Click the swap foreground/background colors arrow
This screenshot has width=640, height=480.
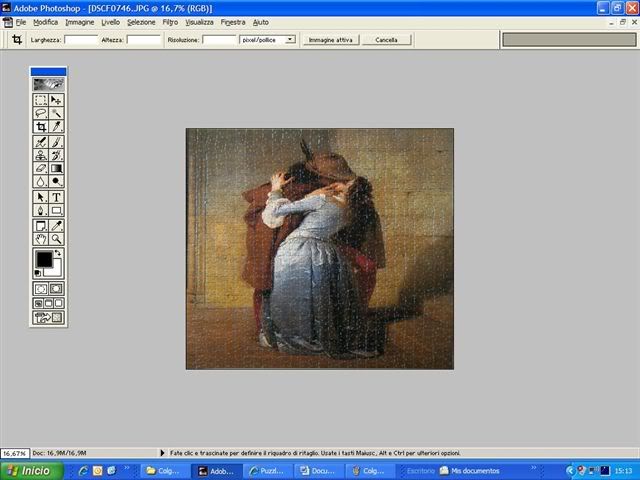(58, 253)
